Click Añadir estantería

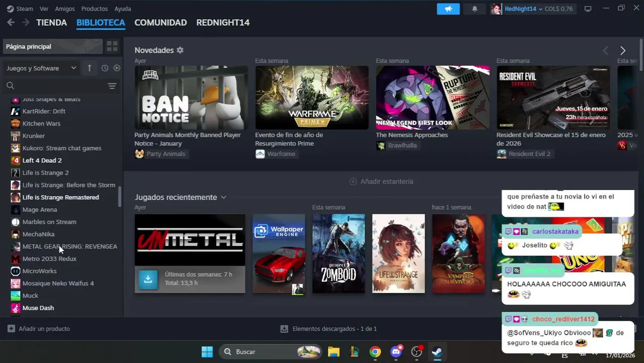point(381,181)
